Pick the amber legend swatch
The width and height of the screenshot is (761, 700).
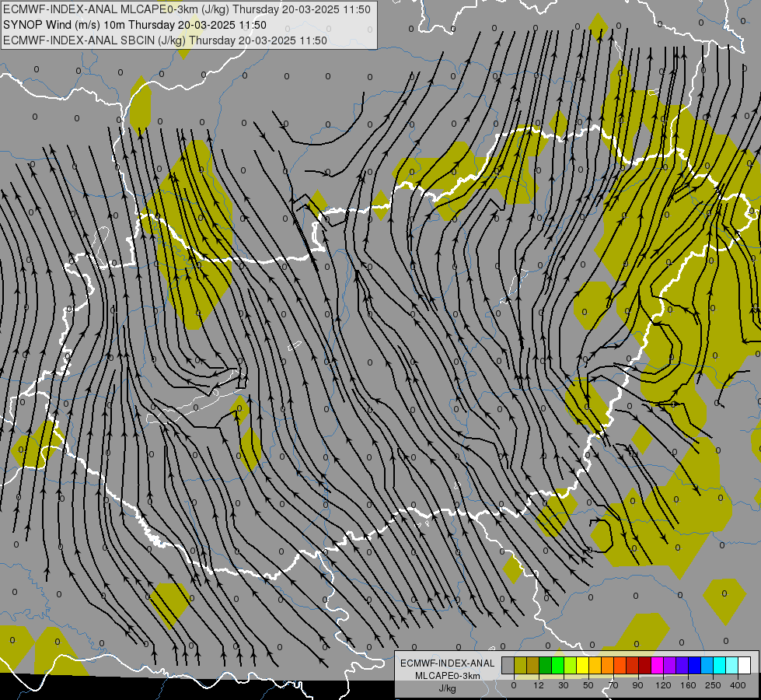click(x=595, y=665)
